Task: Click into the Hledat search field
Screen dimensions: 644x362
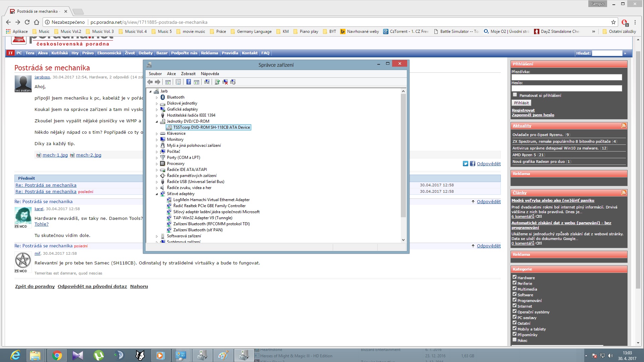Action: tap(607, 53)
